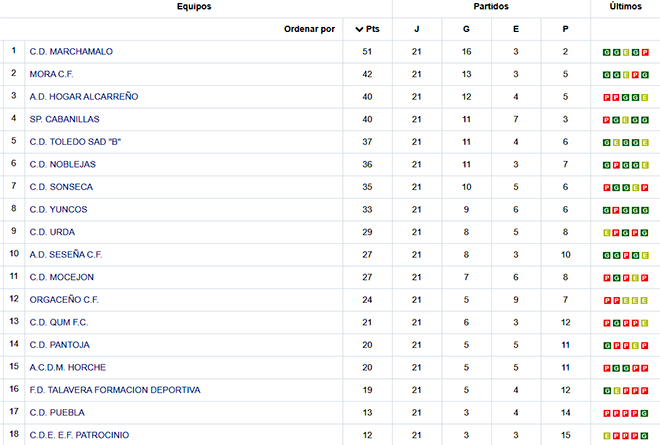Open the MORA C.F. team link

(x=51, y=74)
